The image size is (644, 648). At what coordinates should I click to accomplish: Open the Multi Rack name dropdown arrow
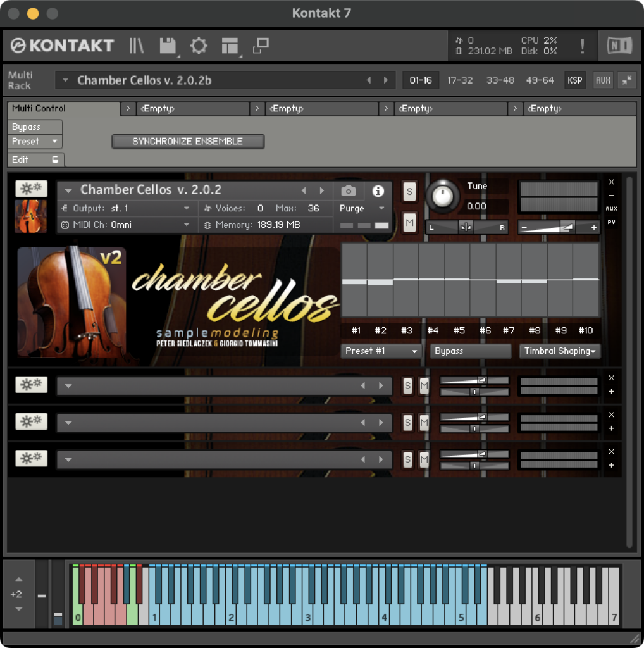[x=65, y=80]
